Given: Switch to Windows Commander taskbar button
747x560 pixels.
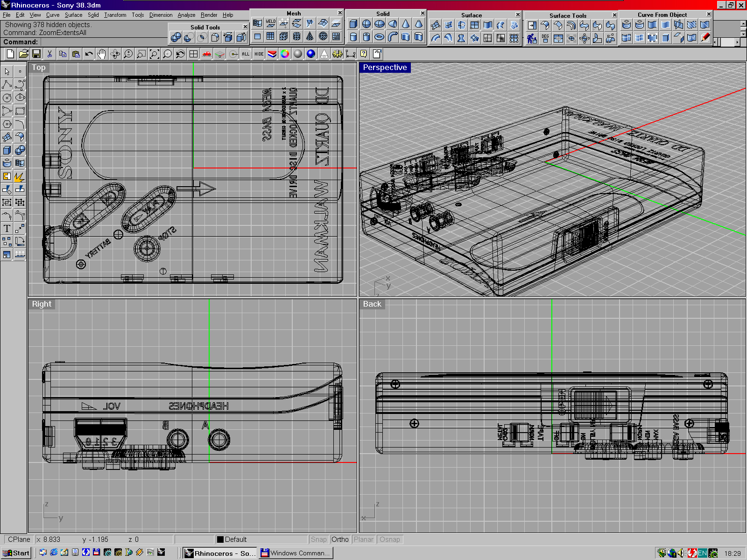Looking at the screenshot, I should (295, 553).
